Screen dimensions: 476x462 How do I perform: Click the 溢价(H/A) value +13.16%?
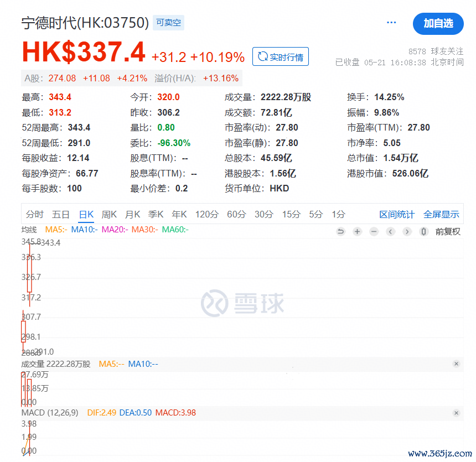(221, 79)
